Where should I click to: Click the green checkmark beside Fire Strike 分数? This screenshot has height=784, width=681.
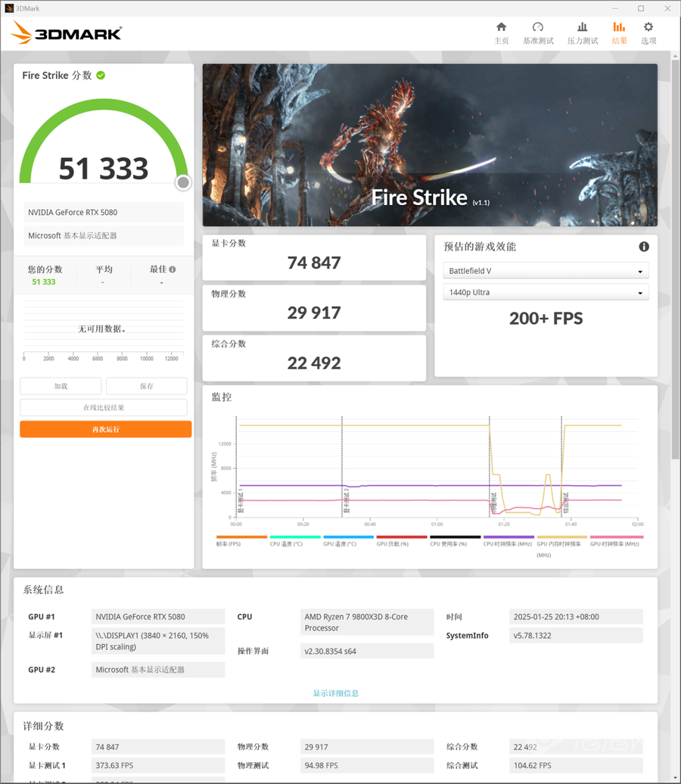pyautogui.click(x=101, y=76)
